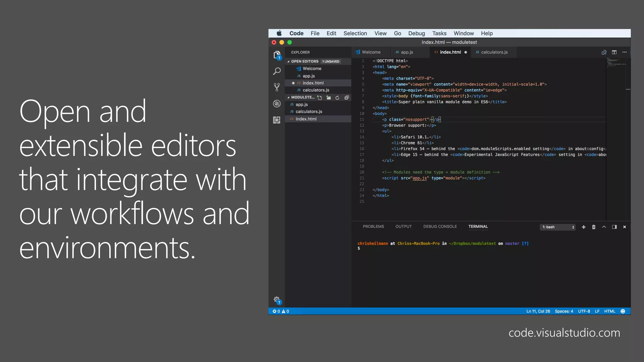This screenshot has width=644, height=362.
Task: Switch to the Debug Console tab
Action: [x=440, y=227]
